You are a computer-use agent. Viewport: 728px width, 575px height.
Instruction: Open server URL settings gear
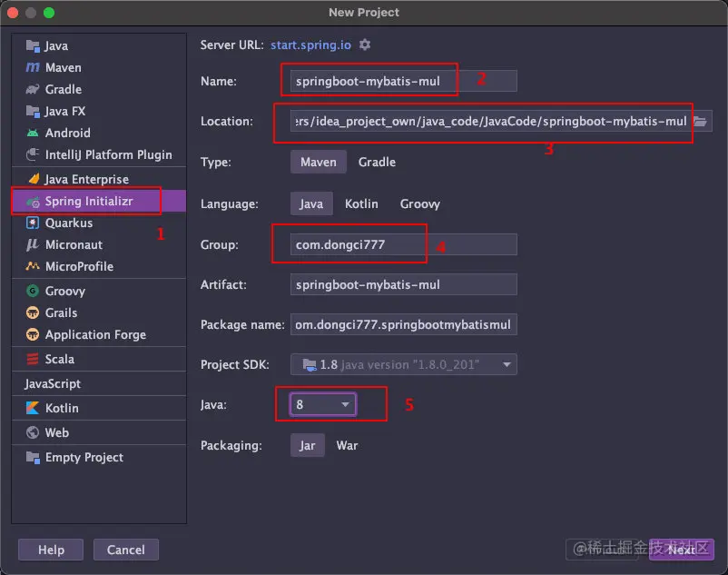tap(365, 45)
